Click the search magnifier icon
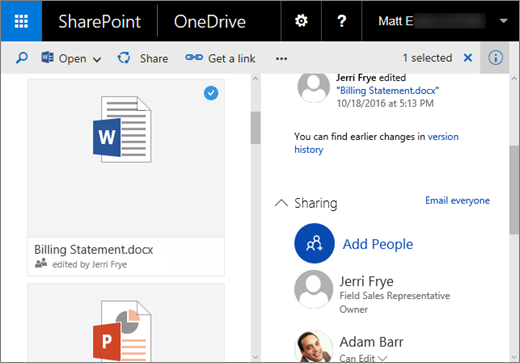This screenshot has width=520, height=363. coord(22,58)
